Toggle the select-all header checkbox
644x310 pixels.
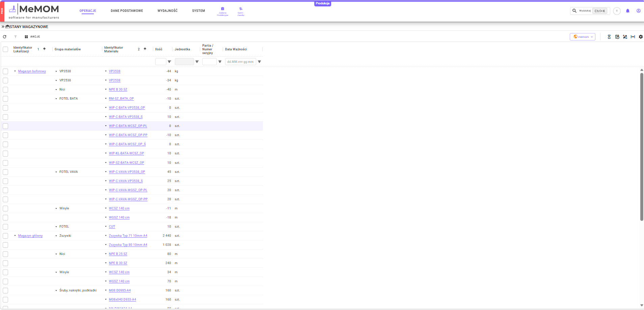pos(5,49)
